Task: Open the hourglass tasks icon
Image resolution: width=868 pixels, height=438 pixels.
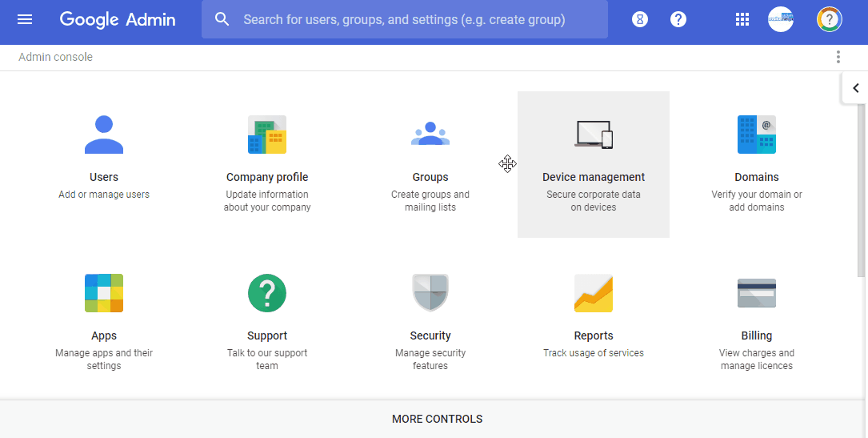Action: (x=640, y=19)
